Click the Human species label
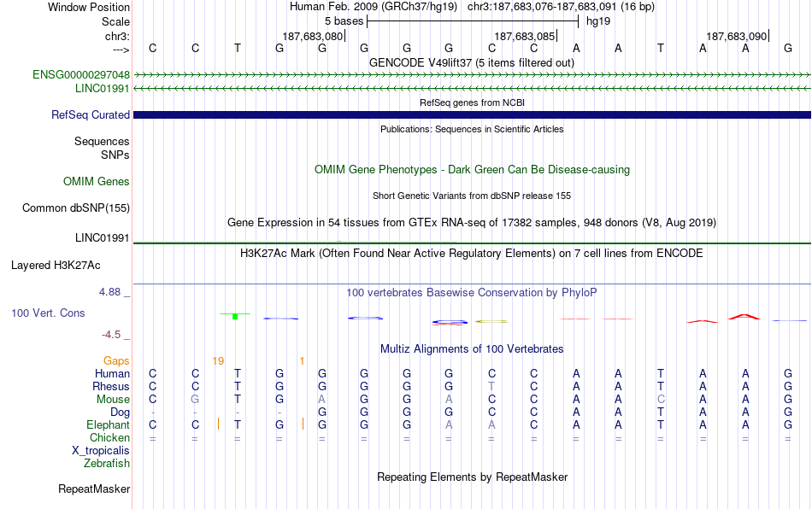This screenshot has height=509, width=812. 112,373
